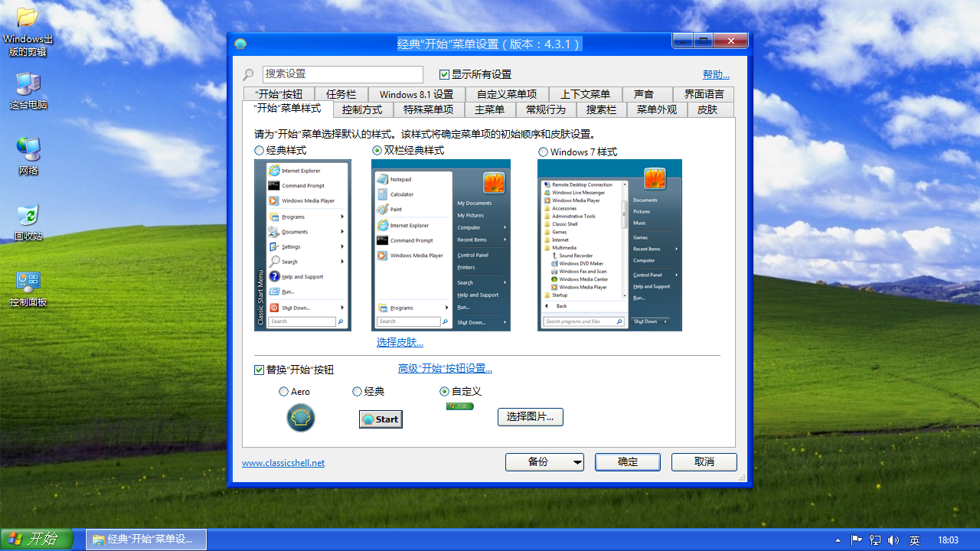Open network tray icon
Viewport: 980px width, 551px height.
875,540
